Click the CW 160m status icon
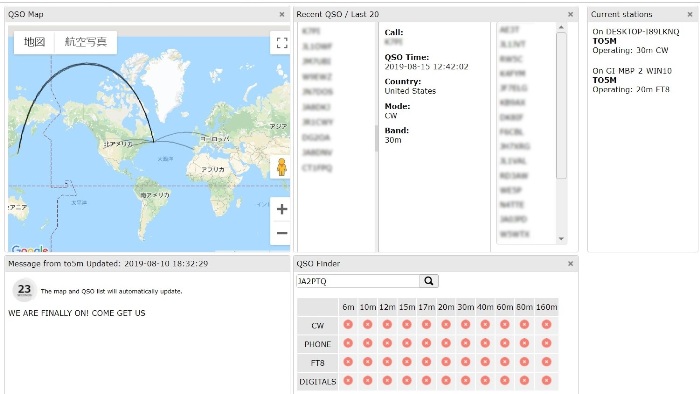Viewport: 700px width, 394px height. (x=546, y=324)
